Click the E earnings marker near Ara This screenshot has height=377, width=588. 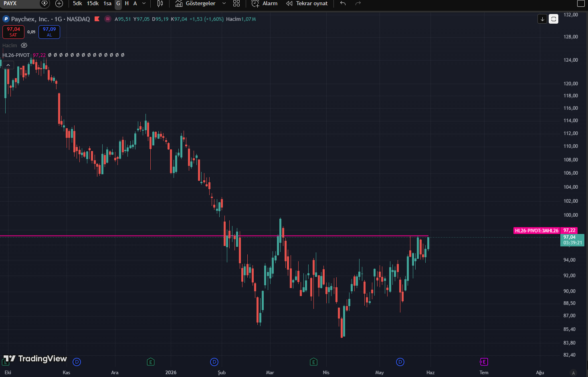pyautogui.click(x=151, y=362)
